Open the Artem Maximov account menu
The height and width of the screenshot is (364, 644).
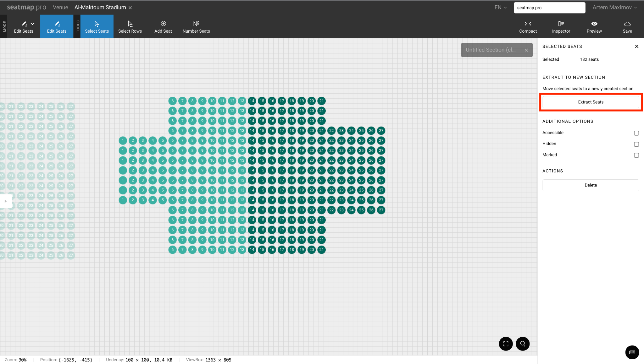tap(614, 8)
